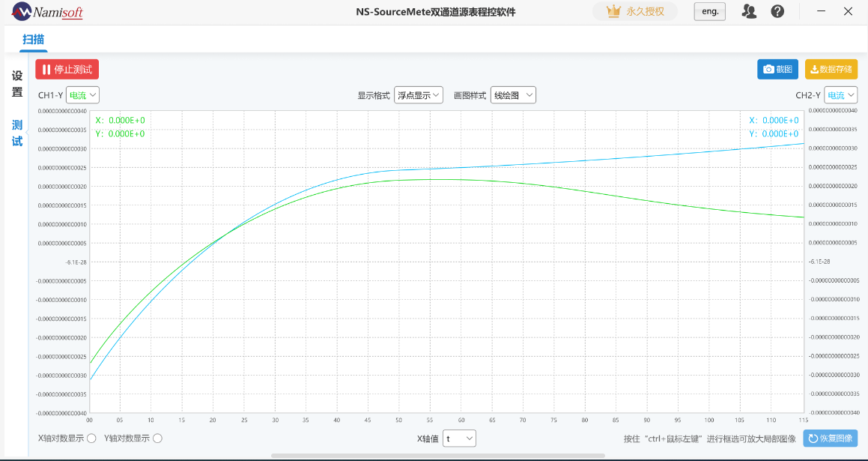Open the user account icon
The width and height of the screenshot is (868, 461).
coord(748,11)
